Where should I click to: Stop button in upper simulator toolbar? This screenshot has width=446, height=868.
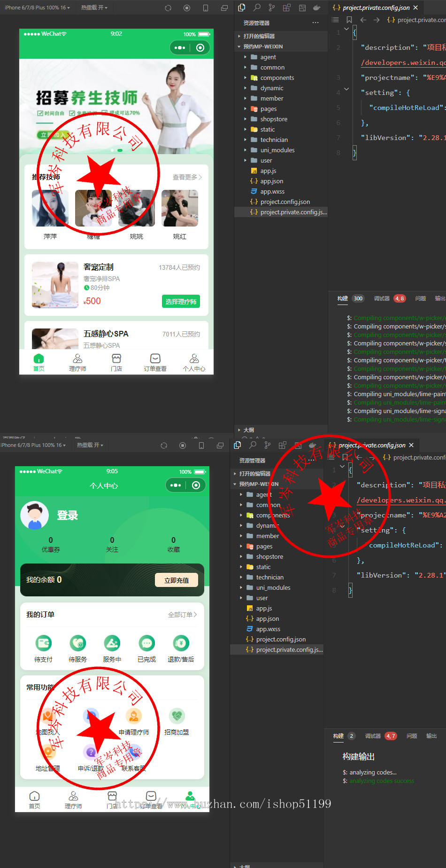point(187,8)
